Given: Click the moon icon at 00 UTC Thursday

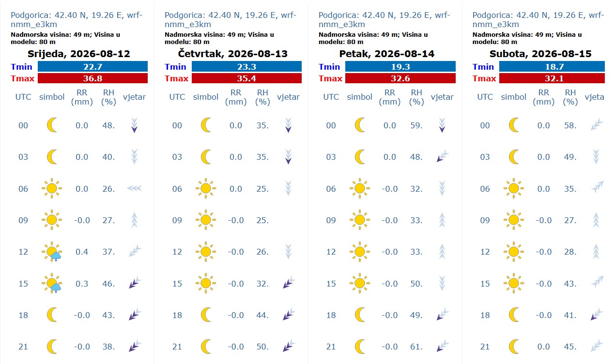Looking at the screenshot, I should (x=206, y=125).
